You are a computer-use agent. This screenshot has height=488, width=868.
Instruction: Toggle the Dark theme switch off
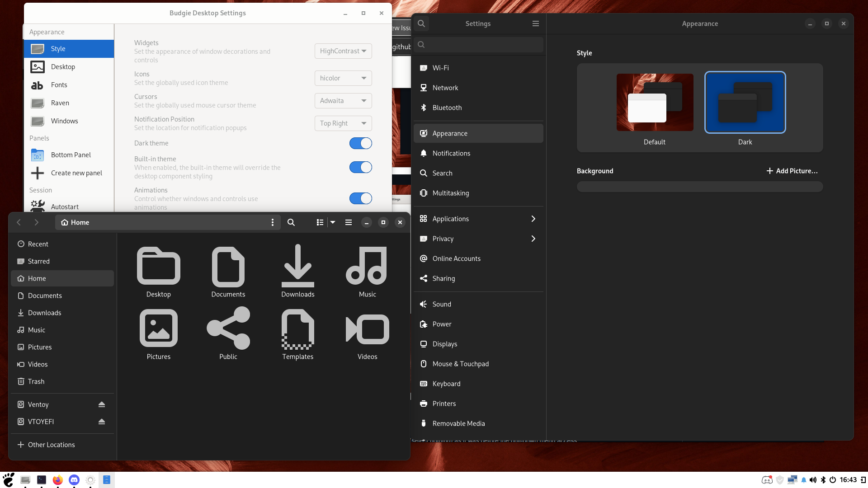[x=360, y=143]
